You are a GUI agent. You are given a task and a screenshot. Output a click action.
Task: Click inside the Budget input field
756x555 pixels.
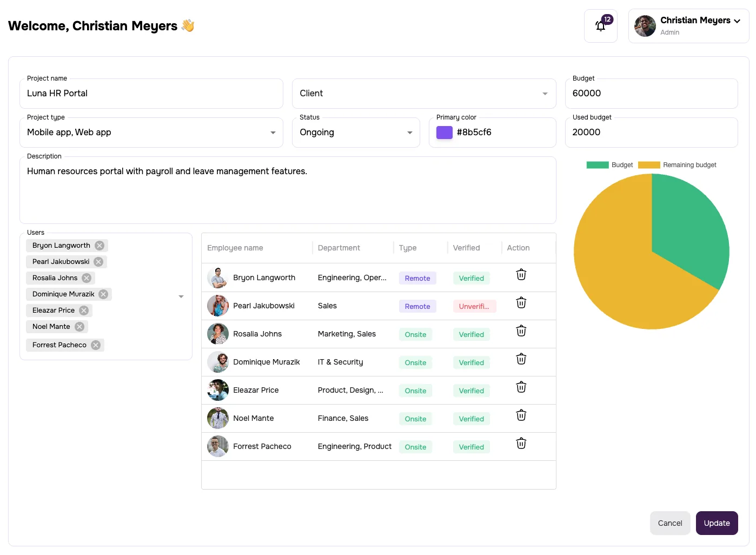click(651, 93)
